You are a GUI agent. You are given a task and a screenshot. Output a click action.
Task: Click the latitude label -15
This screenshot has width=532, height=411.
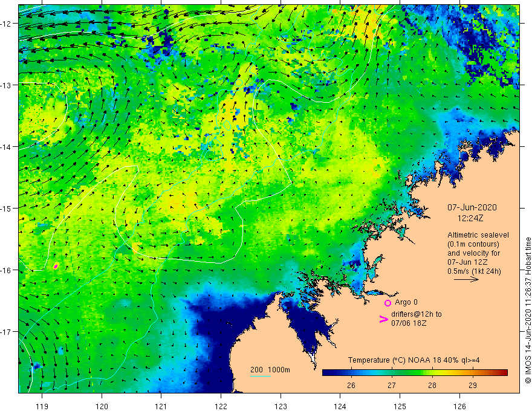[7, 209]
